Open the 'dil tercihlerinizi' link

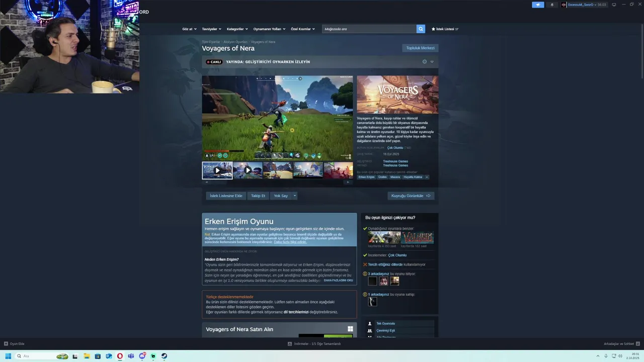pos(296,312)
